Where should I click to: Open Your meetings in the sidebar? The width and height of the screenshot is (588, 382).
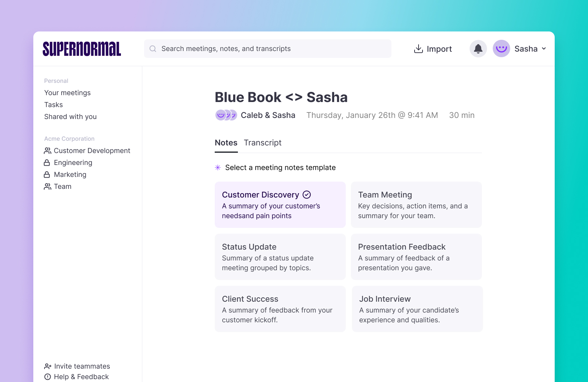coord(67,93)
